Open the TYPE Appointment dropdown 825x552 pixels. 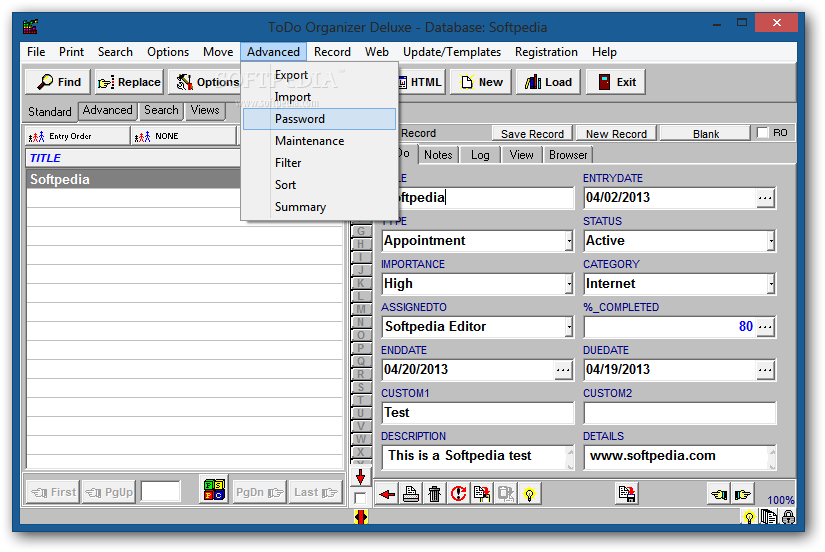tap(569, 241)
